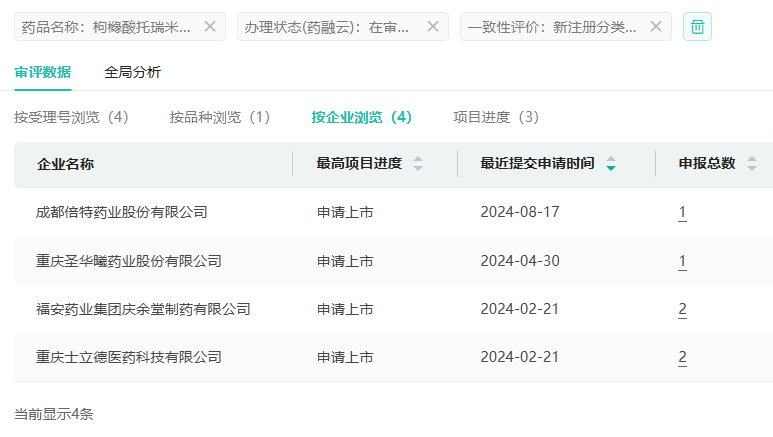Select the 审评数据 tab
This screenshot has width=773, height=437.
pyautogui.click(x=42, y=72)
